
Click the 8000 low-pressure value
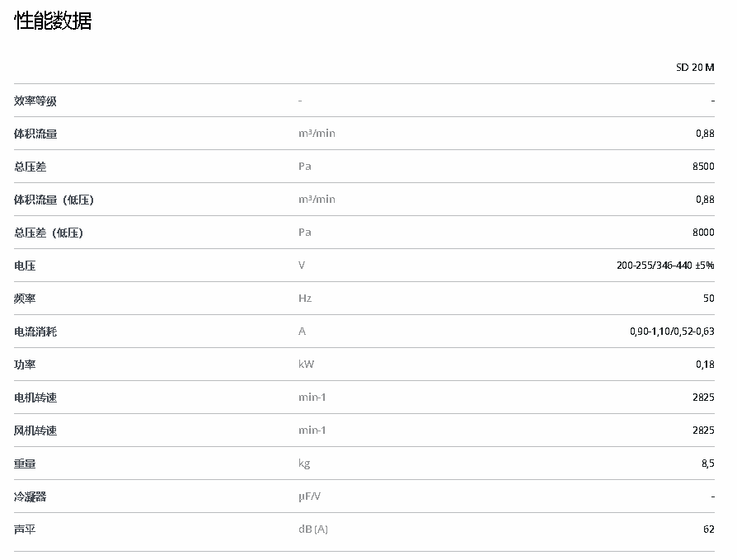703,233
